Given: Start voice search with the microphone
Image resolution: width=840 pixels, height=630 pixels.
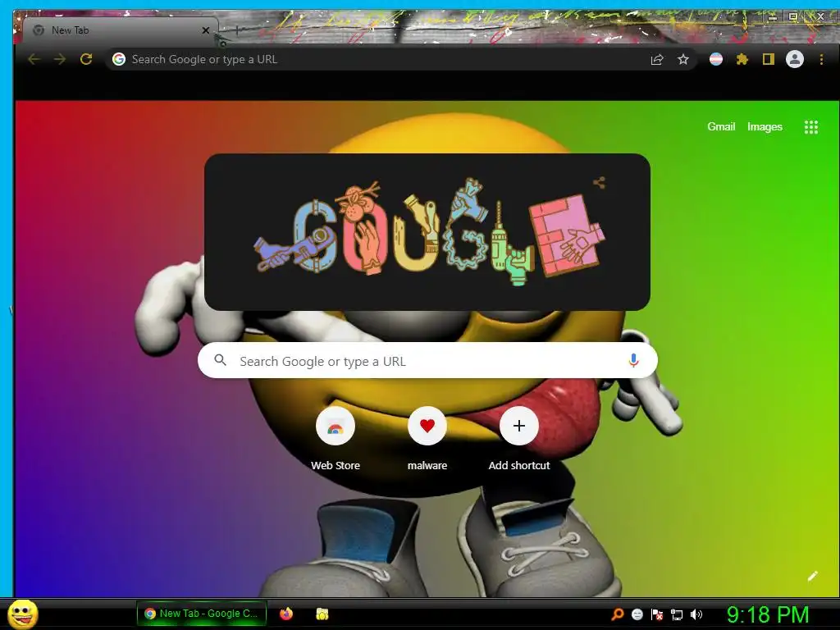Looking at the screenshot, I should (x=633, y=361).
